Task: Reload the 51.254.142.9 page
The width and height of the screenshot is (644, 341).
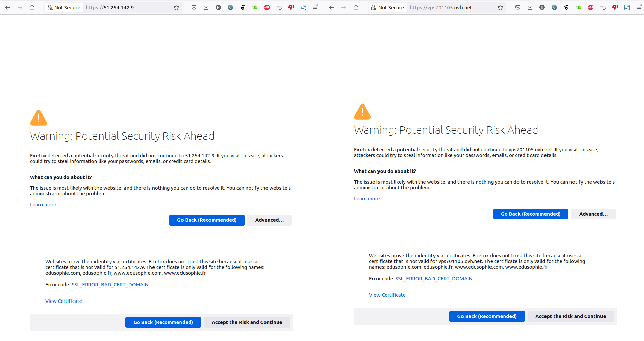Action: (x=32, y=8)
